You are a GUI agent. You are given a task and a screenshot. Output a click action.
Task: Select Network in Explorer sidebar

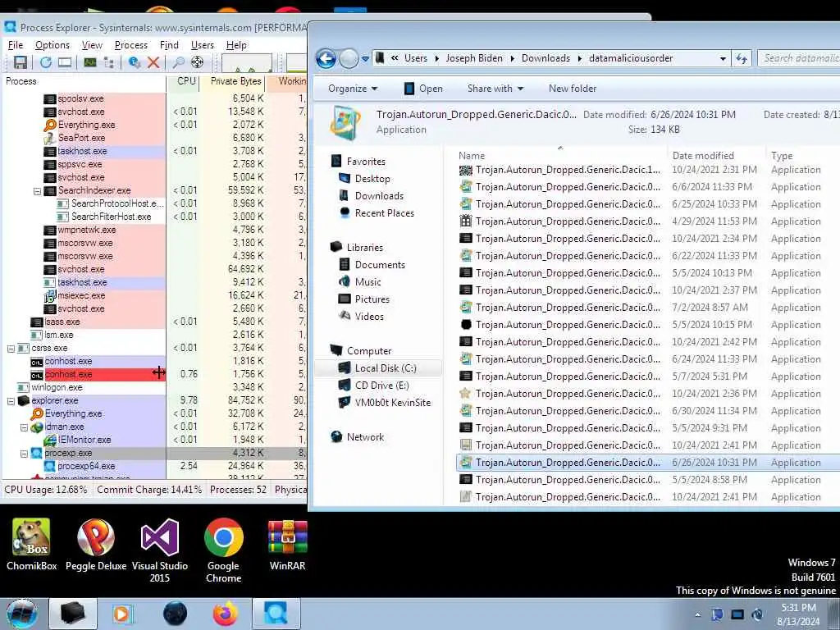click(365, 437)
